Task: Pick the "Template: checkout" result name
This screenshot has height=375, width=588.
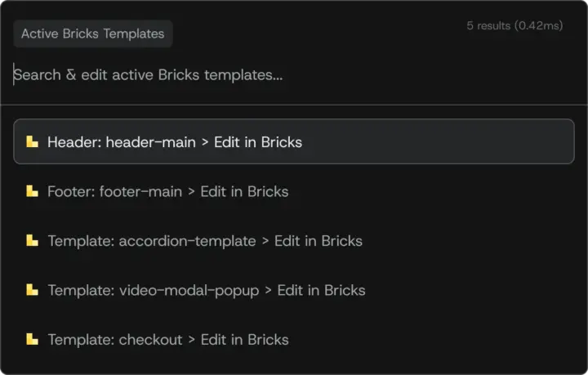Action: point(114,339)
